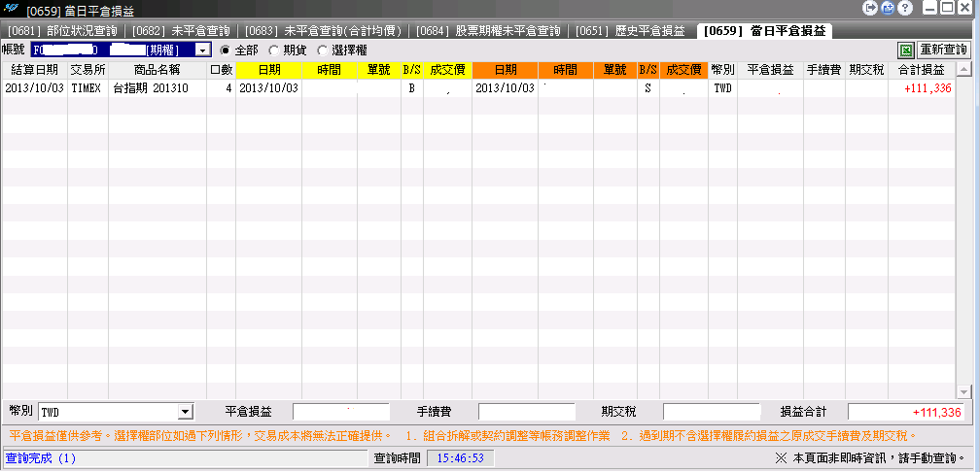Select the 台指期 201310 row
The image size is (980, 472).
478,88
